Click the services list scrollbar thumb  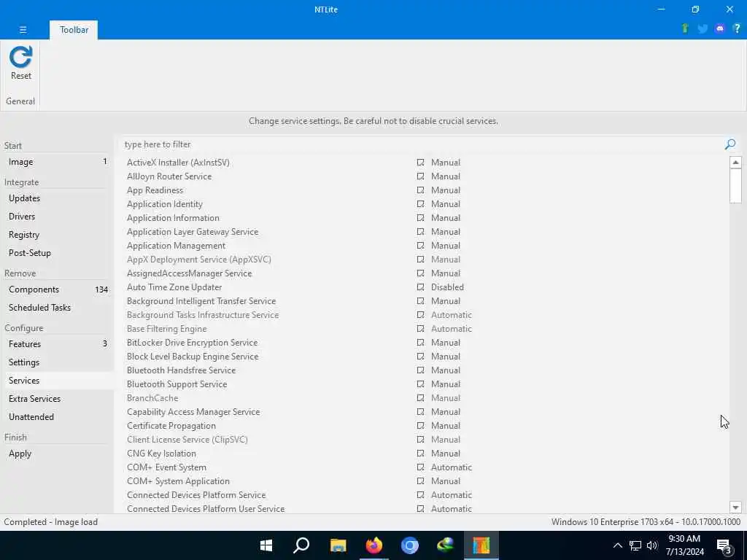735,186
